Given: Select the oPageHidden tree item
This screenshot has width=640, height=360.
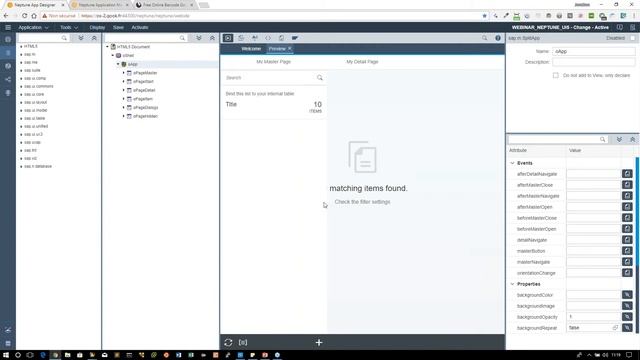Looking at the screenshot, I should coord(145,116).
